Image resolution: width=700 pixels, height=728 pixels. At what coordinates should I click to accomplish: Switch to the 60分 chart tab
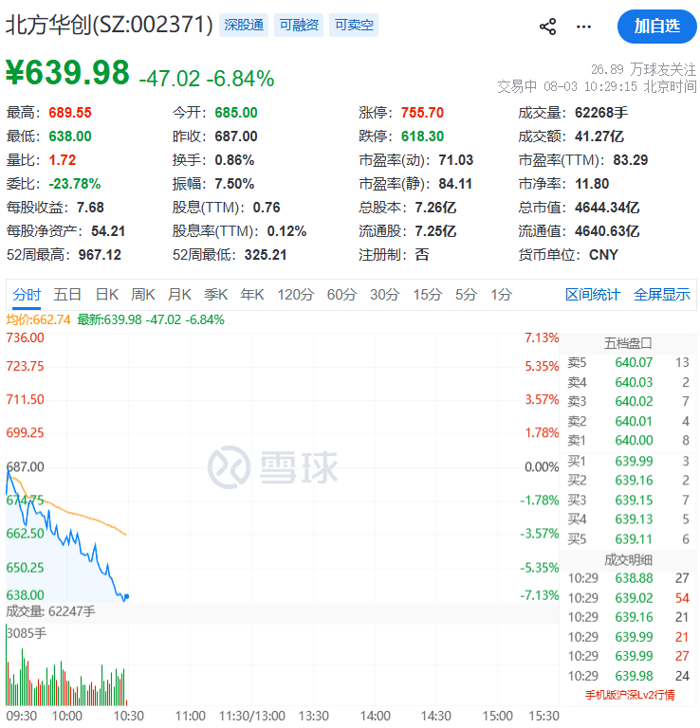pos(341,295)
